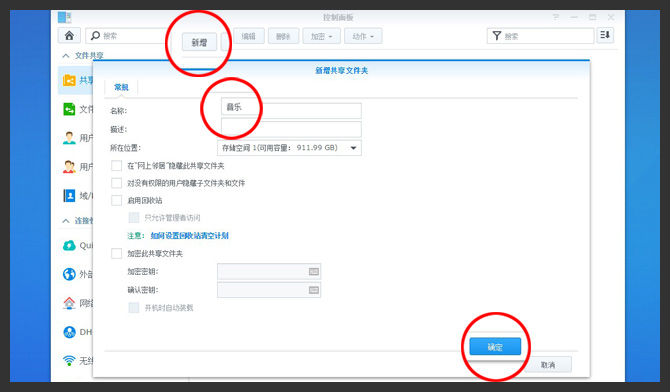Select the 常规 tab

(x=121, y=87)
